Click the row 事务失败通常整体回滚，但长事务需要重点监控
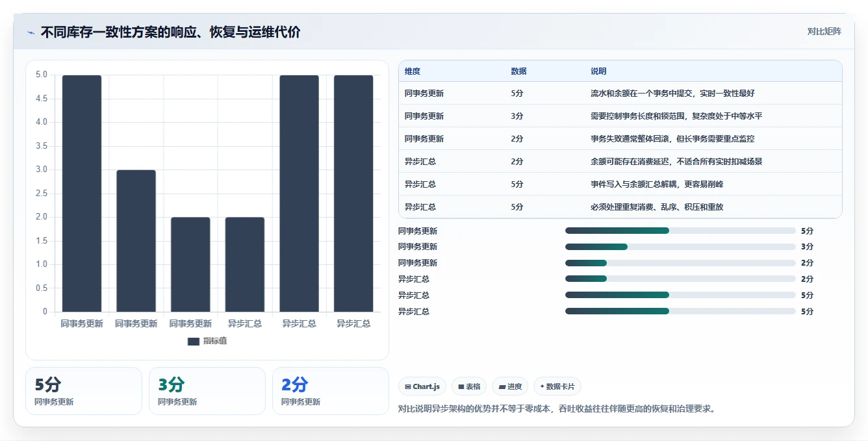The width and height of the screenshot is (868, 441). coord(620,139)
